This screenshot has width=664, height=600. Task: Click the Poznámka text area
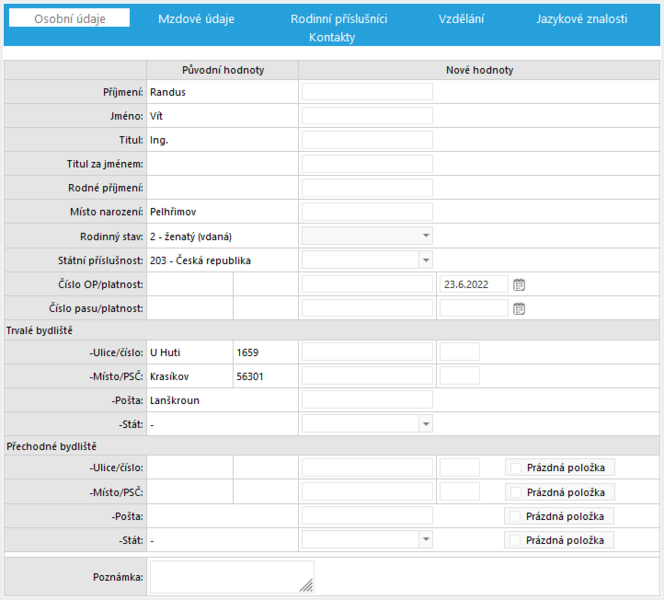tap(232, 577)
